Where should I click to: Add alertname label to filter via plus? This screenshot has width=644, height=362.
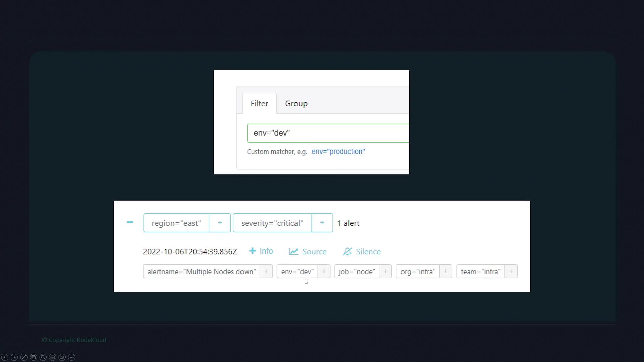coord(266,271)
